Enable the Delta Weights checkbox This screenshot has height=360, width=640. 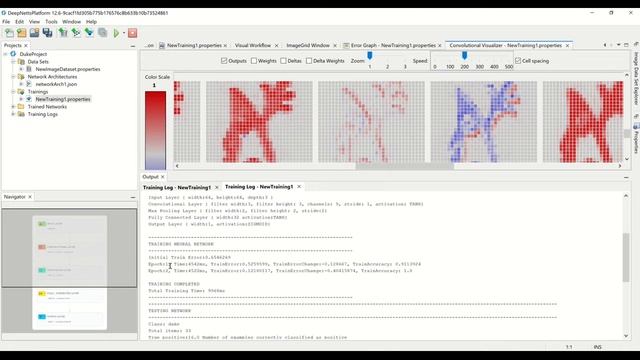(309, 61)
